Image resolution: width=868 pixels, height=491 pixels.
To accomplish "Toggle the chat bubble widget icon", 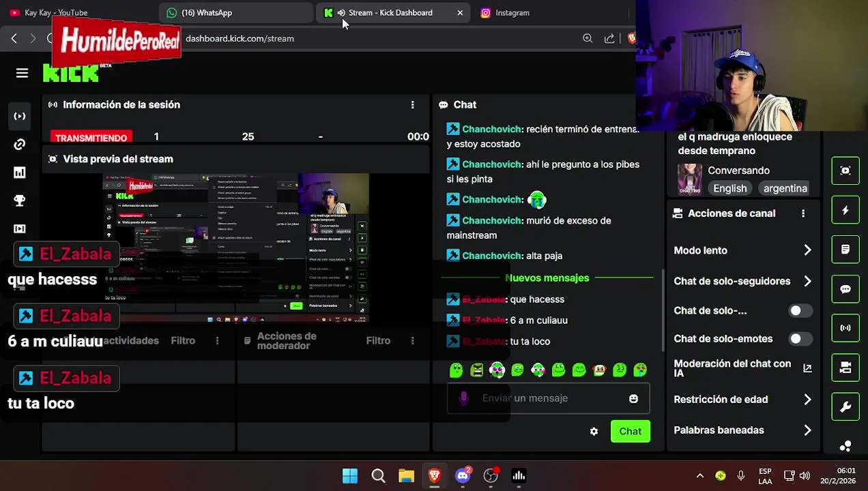I will pos(845,289).
